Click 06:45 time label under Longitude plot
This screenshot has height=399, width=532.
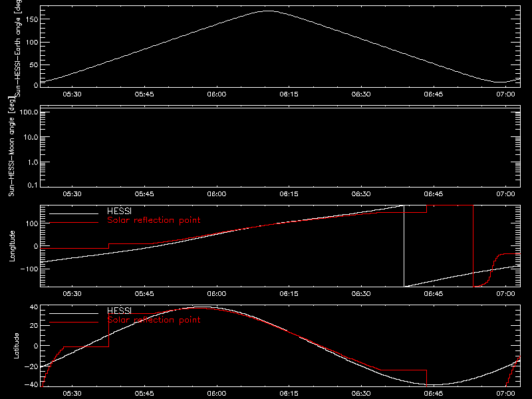pos(434,294)
